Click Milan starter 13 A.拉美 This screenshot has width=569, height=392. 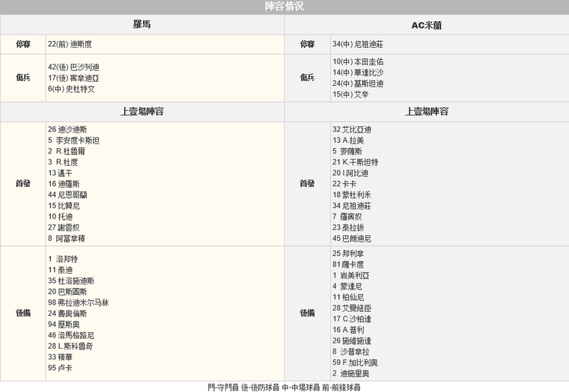click(x=347, y=141)
